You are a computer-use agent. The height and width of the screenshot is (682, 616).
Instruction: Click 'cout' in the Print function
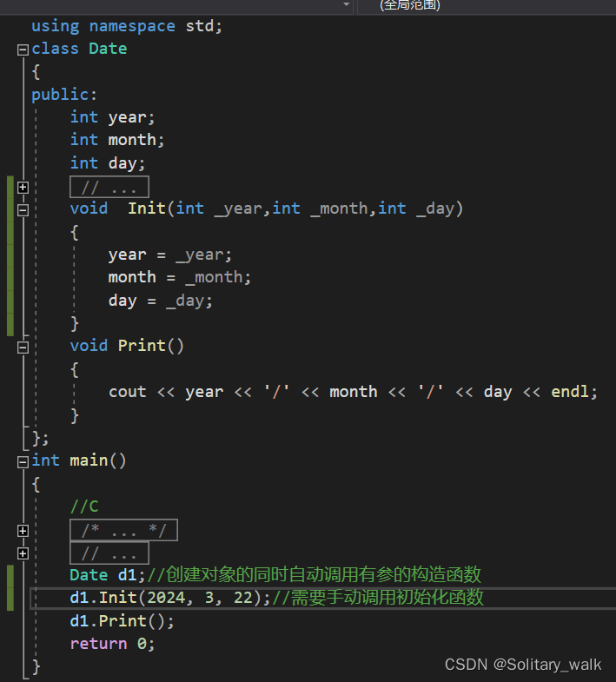click(x=127, y=392)
